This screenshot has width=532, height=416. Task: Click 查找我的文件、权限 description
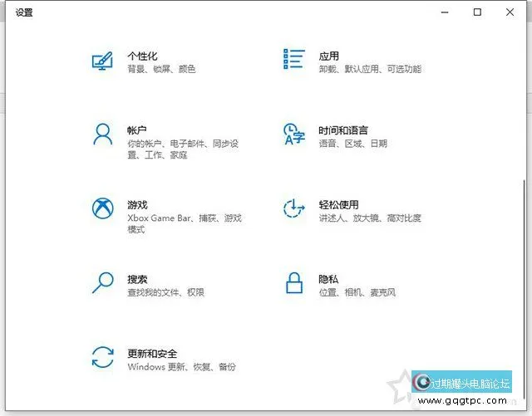pos(166,292)
